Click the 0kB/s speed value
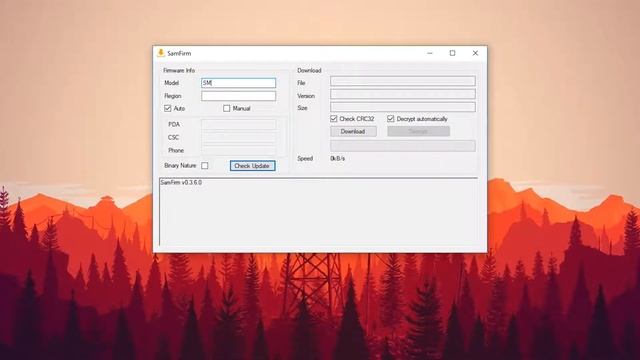This screenshot has height=360, width=640. coord(338,158)
